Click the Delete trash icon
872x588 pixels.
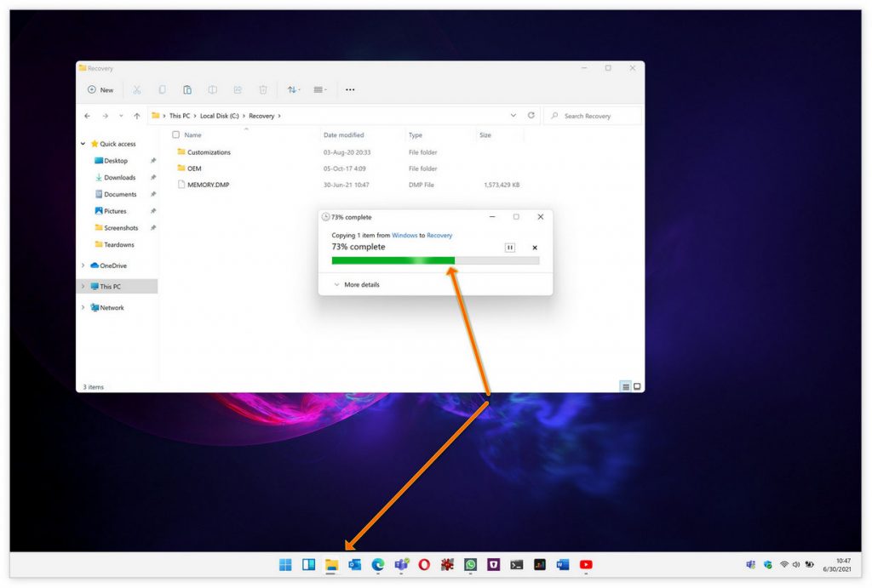tap(263, 89)
